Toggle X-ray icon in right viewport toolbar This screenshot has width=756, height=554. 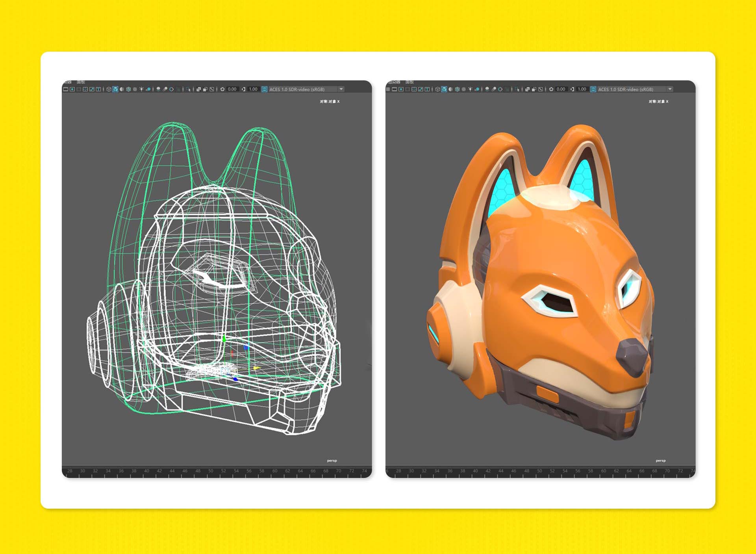527,89
